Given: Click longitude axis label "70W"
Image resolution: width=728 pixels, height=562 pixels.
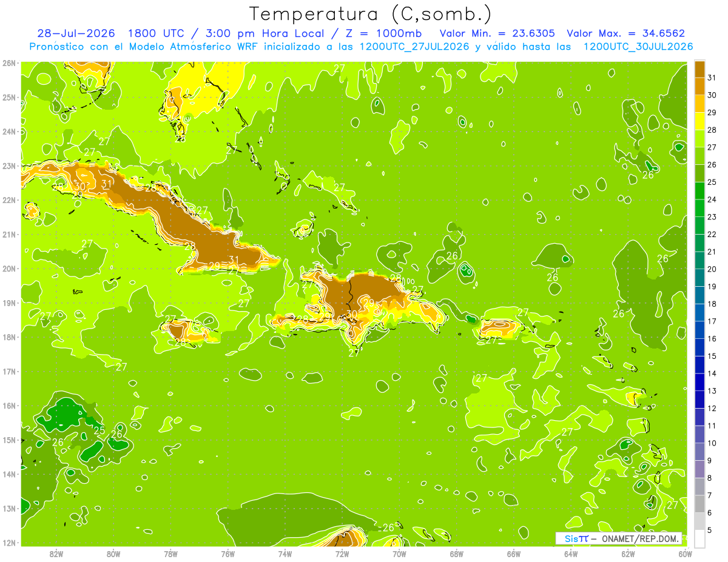Looking at the screenshot, I should 399,554.
